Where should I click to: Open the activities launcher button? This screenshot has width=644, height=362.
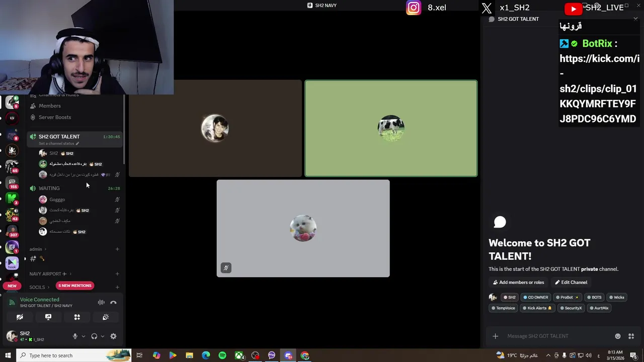(77, 317)
